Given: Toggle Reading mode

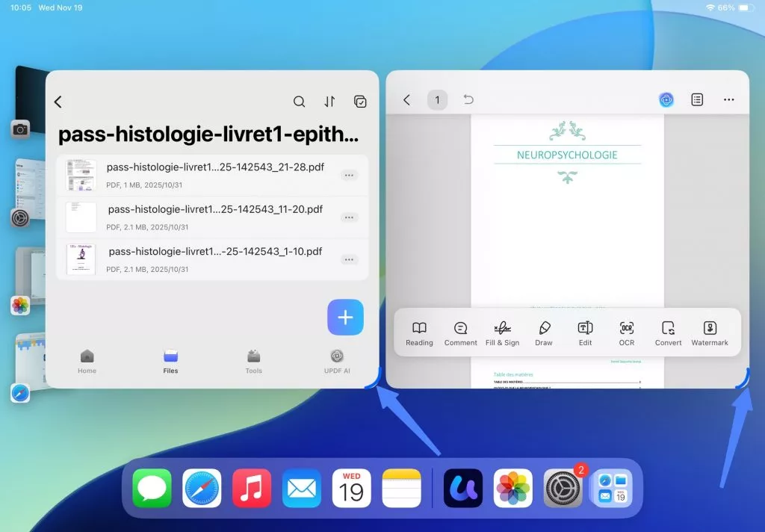Looking at the screenshot, I should (x=418, y=332).
